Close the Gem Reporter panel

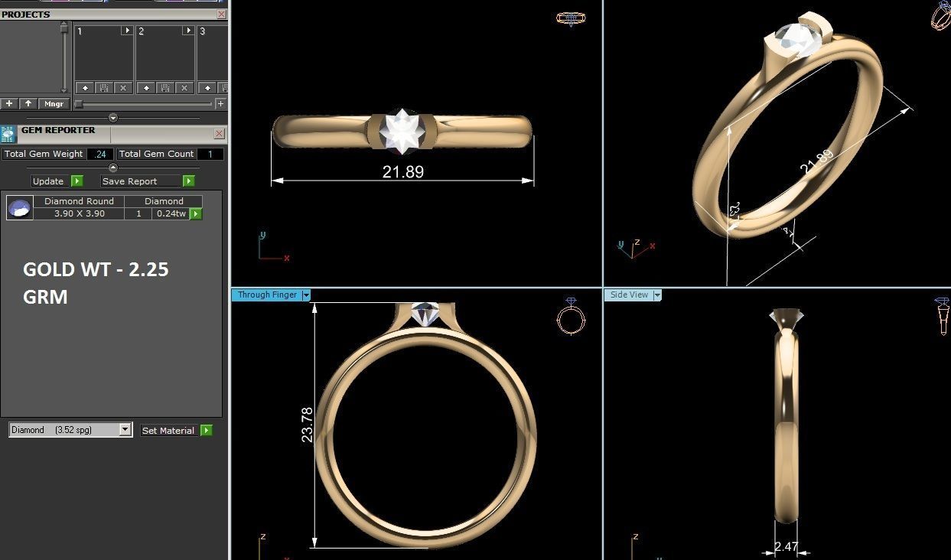(x=219, y=134)
